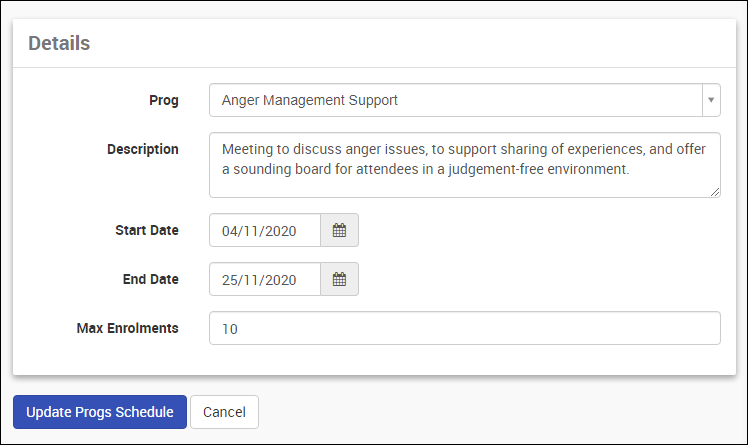Viewport: 748px width, 445px height.
Task: Click the 'Prog' field label
Action: tap(163, 100)
